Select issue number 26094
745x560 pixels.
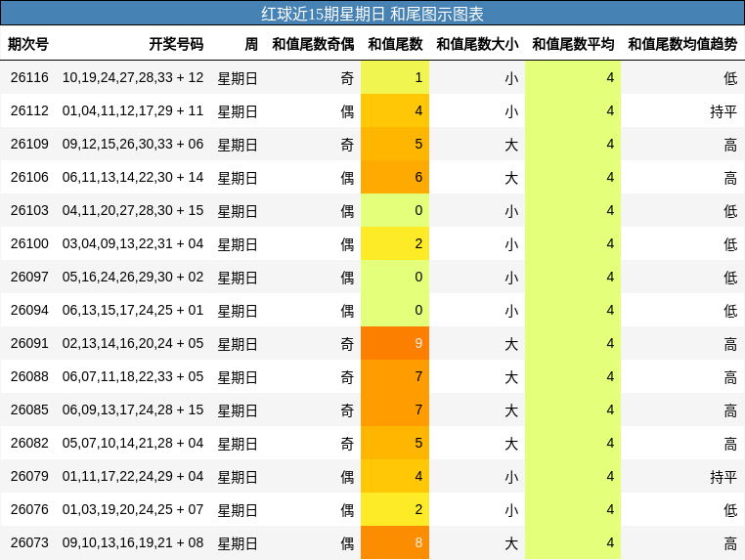coord(29,310)
